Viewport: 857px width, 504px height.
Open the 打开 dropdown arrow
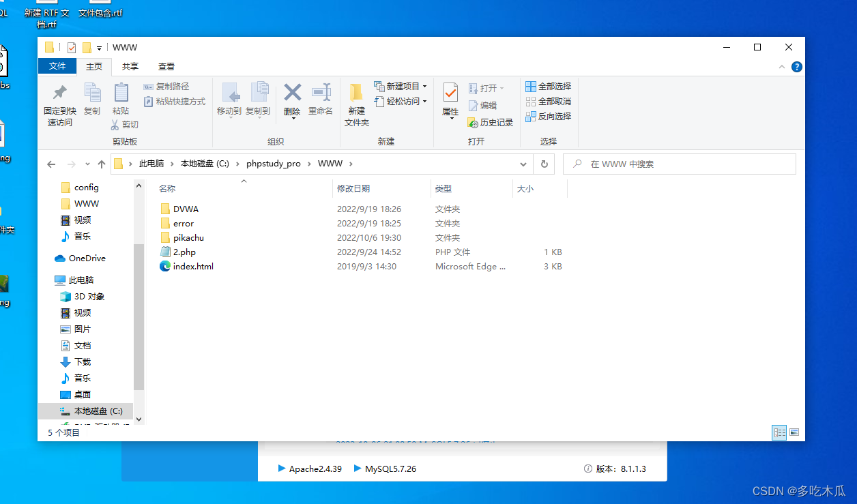[502, 87]
